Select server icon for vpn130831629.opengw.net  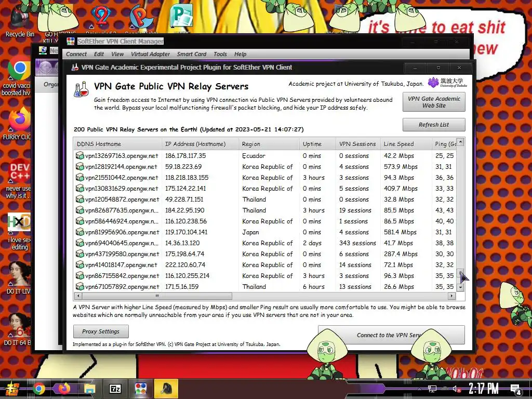coord(79,188)
